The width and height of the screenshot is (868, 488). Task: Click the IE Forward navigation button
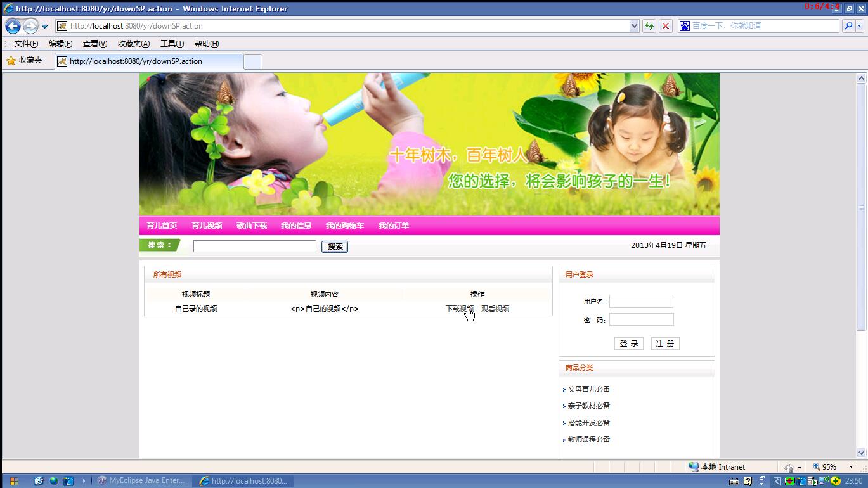30,26
